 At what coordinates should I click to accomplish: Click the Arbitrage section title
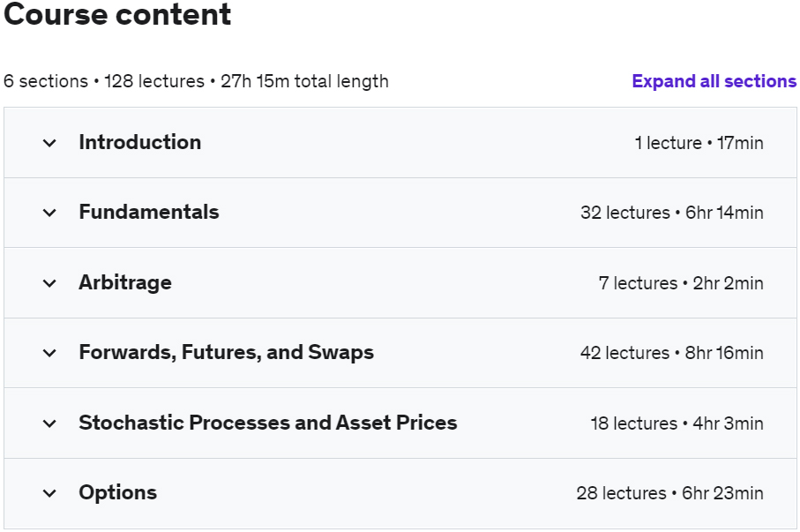(x=124, y=282)
